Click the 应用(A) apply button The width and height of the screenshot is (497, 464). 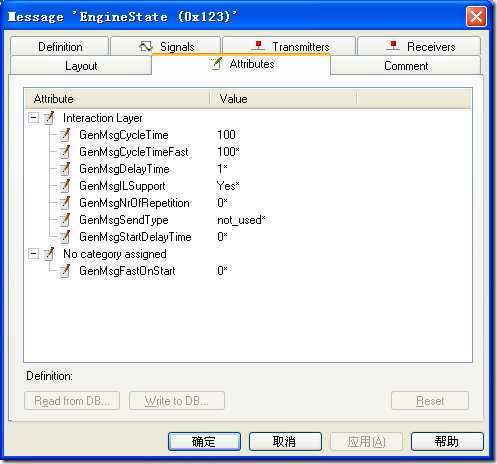point(366,441)
